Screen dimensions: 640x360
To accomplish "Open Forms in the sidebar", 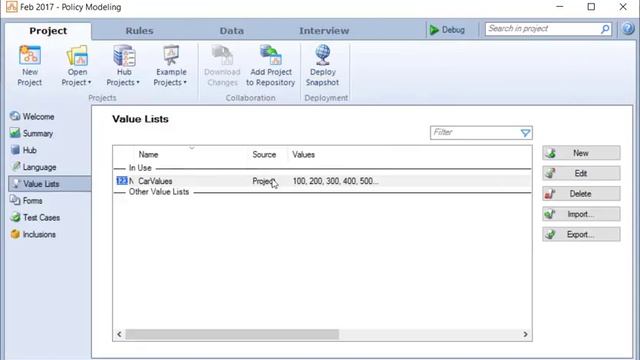I will tap(27, 200).
